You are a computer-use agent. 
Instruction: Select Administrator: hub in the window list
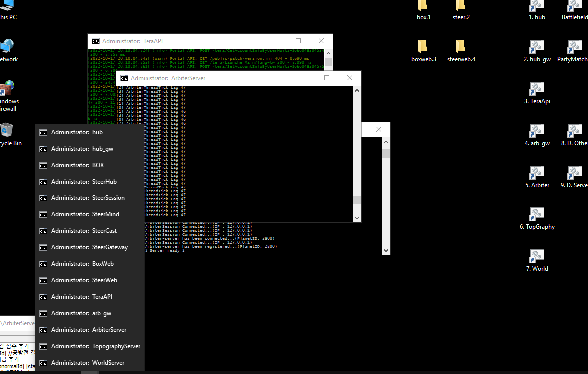[90, 132]
